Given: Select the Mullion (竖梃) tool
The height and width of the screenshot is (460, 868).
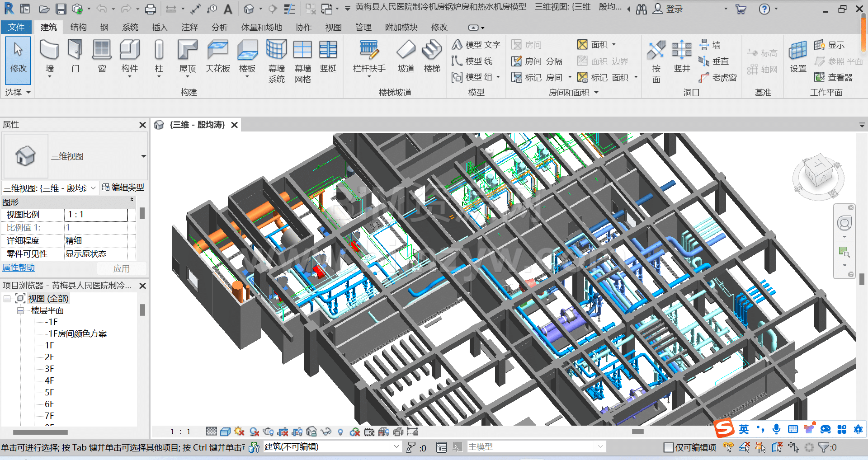Looking at the screenshot, I should tap(328, 56).
